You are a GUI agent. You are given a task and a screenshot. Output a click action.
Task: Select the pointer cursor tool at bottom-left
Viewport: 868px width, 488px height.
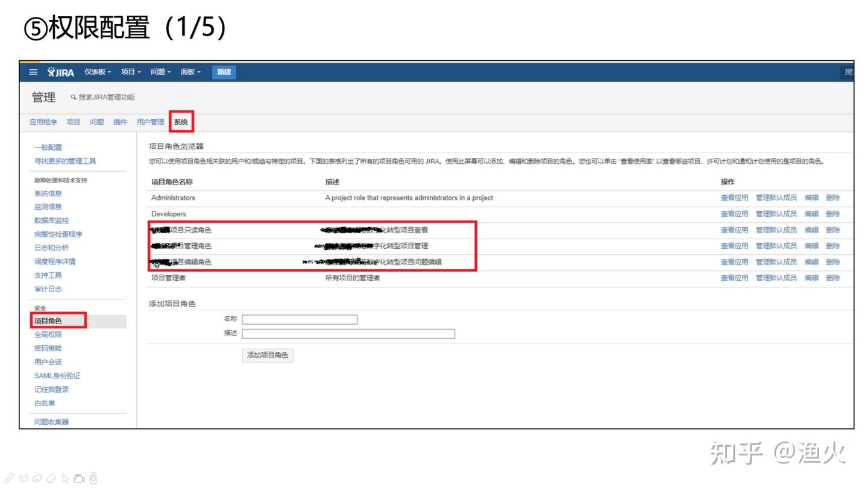click(66, 479)
